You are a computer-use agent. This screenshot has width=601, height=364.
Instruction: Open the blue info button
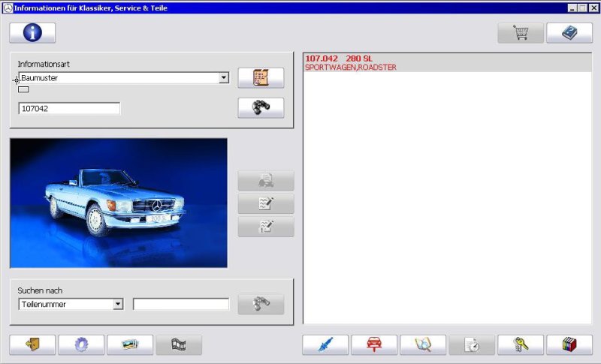tap(32, 32)
